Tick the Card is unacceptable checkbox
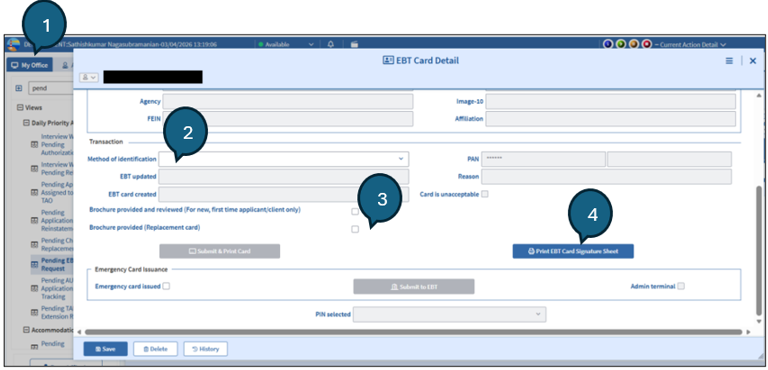This screenshot has height=370, width=768. pos(485,194)
